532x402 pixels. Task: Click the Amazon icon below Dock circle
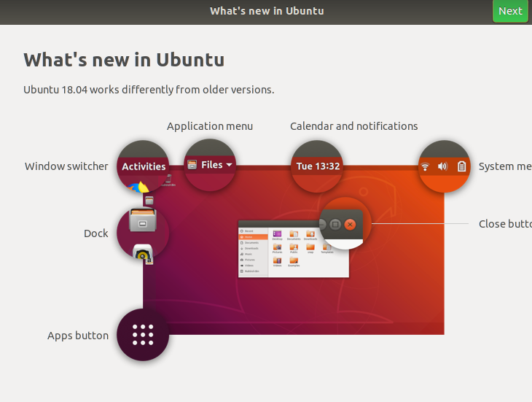(149, 260)
